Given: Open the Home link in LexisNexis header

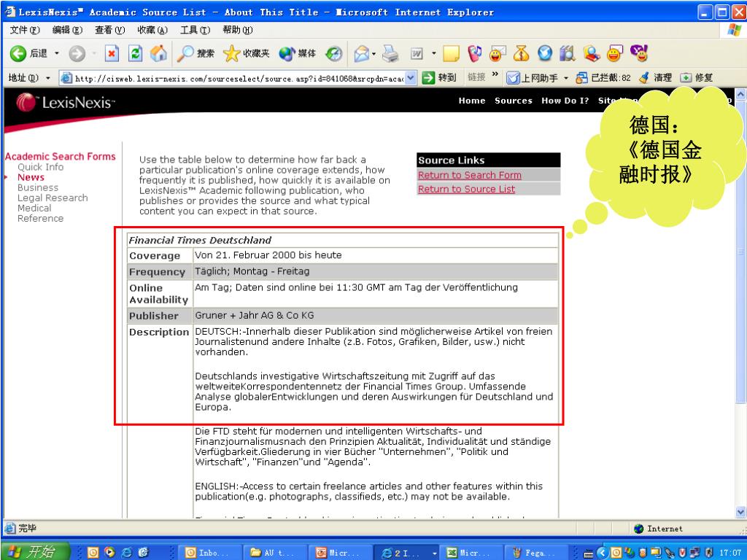Looking at the screenshot, I should (x=472, y=101).
